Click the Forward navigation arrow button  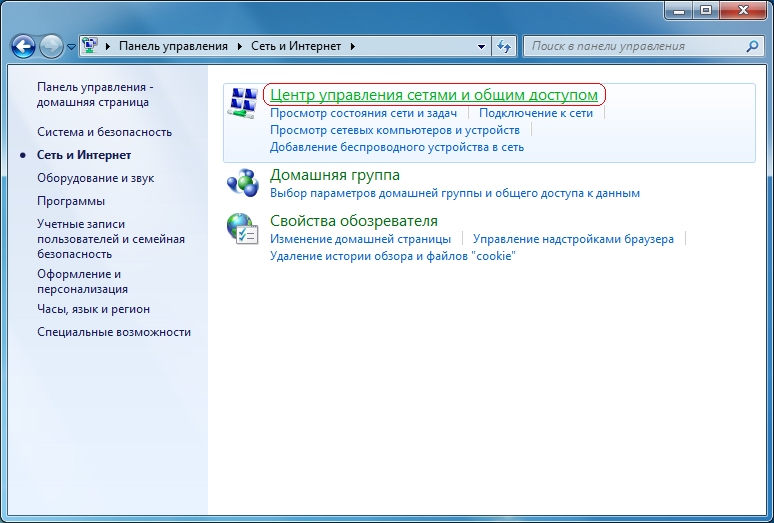pos(51,46)
